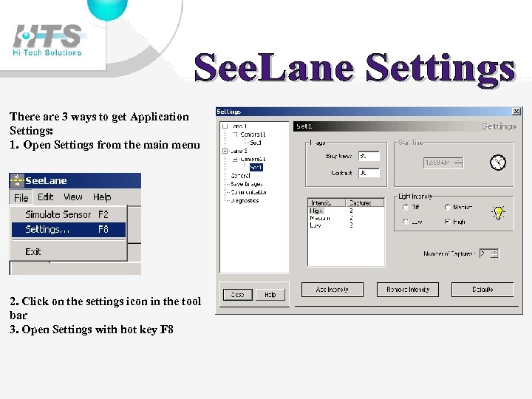
Task: Choose Exit from the File menu
Action: point(69,252)
